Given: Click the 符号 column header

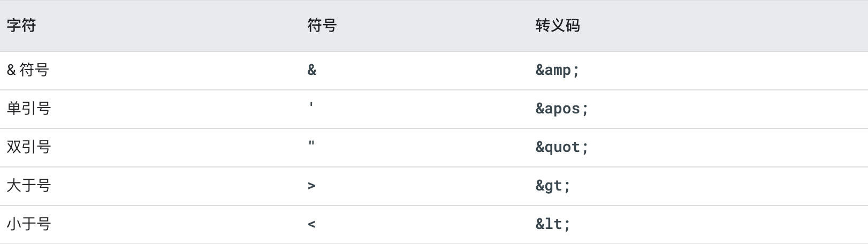Looking at the screenshot, I should (x=322, y=26).
